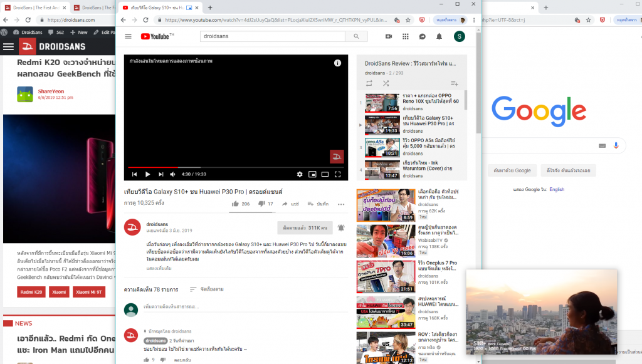642x364 pixels.
Task: Click the picture-in-picture video window
Action: pyautogui.click(x=541, y=311)
